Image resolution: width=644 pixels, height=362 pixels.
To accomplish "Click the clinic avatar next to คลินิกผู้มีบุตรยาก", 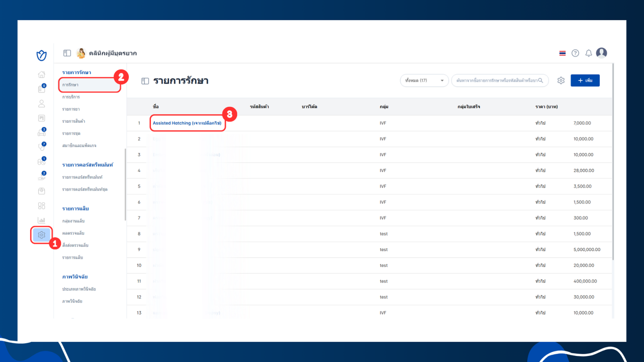I will pyautogui.click(x=81, y=53).
